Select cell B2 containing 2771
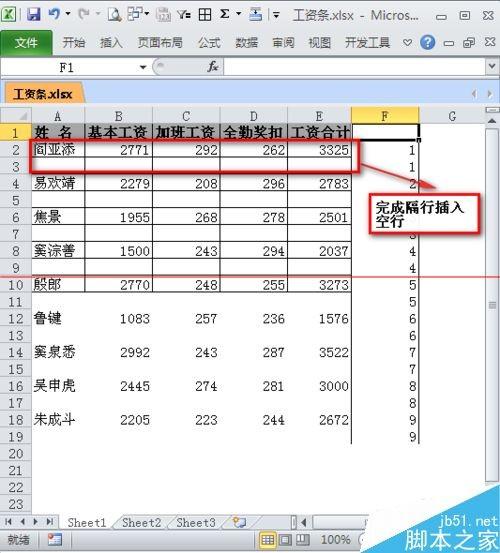The width and height of the screenshot is (500, 553). pyautogui.click(x=118, y=150)
